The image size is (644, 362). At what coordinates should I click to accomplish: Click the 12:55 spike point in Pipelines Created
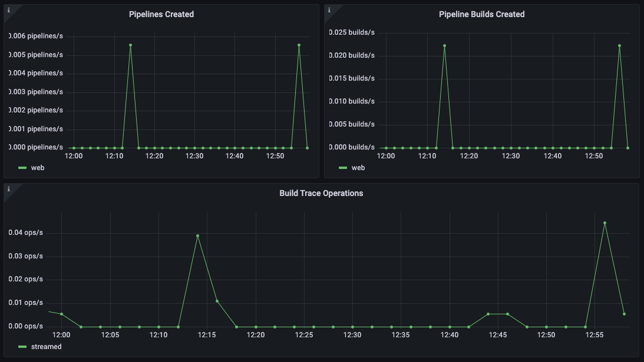pos(298,44)
